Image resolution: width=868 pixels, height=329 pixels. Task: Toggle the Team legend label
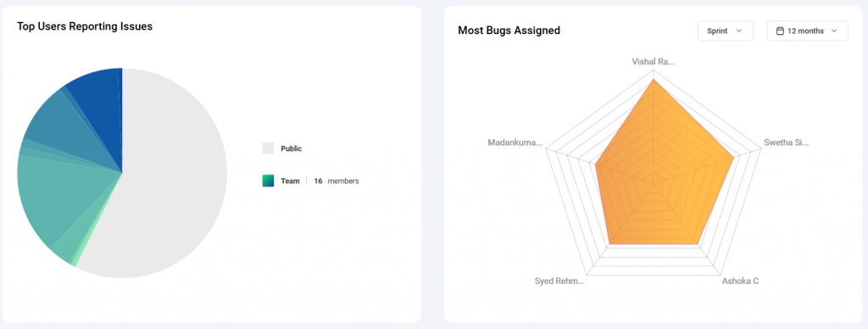[x=290, y=181]
